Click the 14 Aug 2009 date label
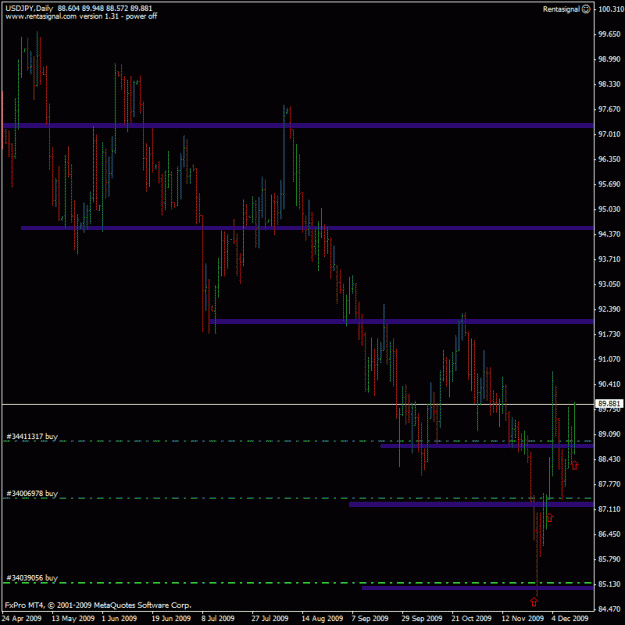 click(x=322, y=618)
